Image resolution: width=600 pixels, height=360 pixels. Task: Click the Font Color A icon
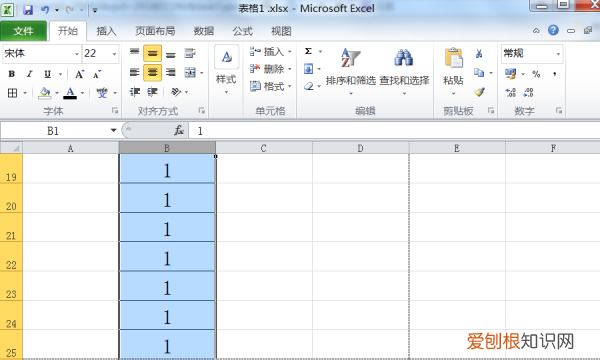coord(70,93)
